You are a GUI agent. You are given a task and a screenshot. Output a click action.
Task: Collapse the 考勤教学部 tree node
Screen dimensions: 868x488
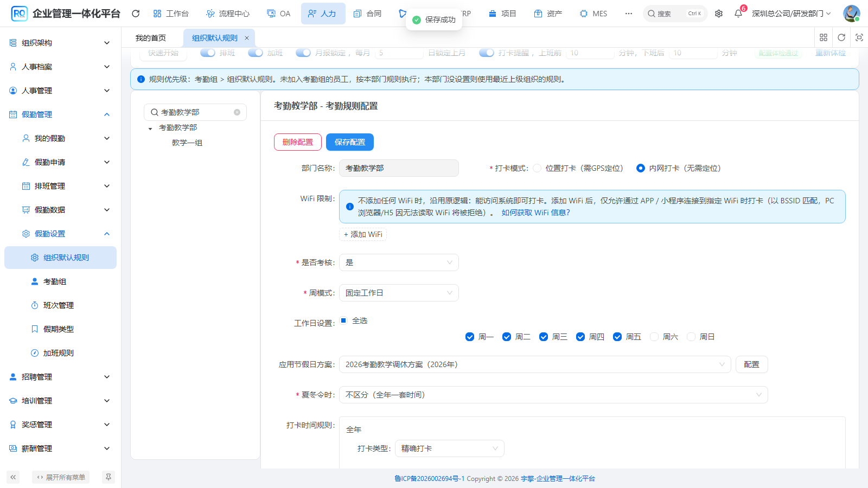pos(150,128)
